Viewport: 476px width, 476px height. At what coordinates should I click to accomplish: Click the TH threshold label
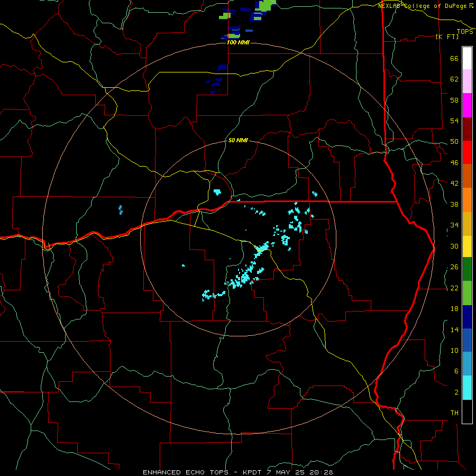[x=454, y=413]
